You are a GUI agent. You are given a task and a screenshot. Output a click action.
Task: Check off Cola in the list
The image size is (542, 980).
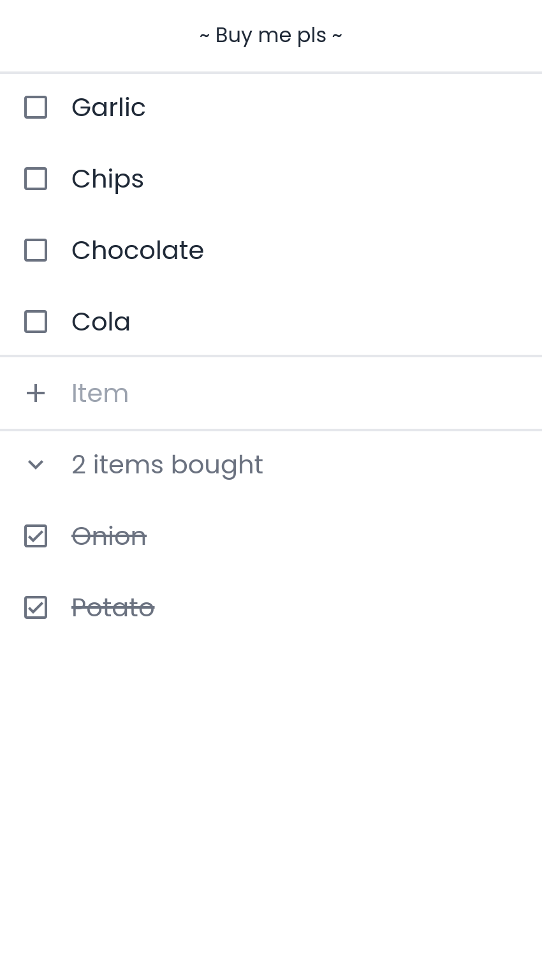click(36, 322)
